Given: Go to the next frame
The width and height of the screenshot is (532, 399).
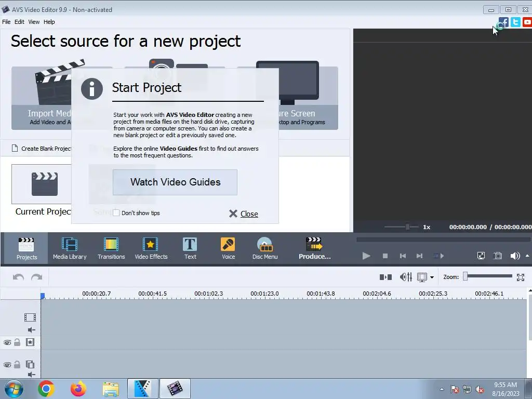Looking at the screenshot, I should pos(419,256).
